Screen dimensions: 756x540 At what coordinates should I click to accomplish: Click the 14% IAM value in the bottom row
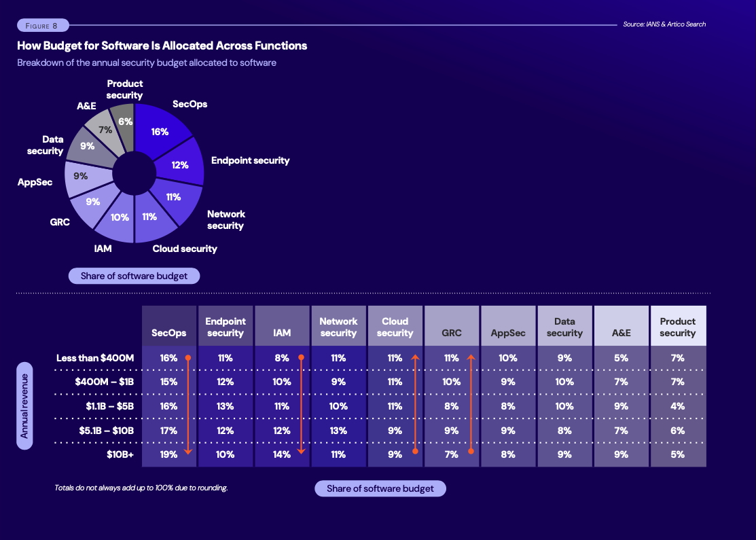click(282, 454)
